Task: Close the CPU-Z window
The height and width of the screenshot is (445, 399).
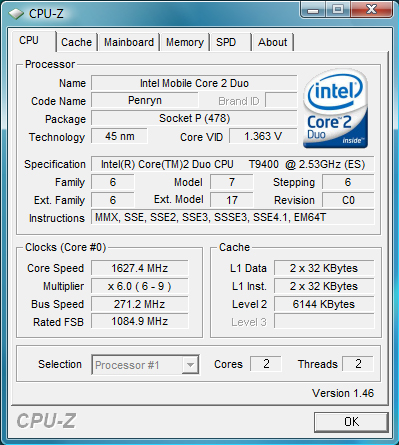Action: [x=371, y=10]
